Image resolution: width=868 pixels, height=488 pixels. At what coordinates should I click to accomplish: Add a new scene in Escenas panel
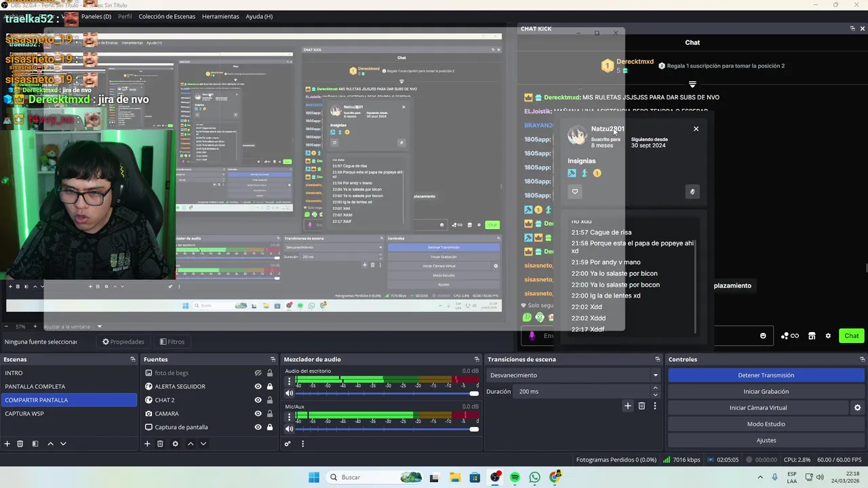tap(7, 444)
